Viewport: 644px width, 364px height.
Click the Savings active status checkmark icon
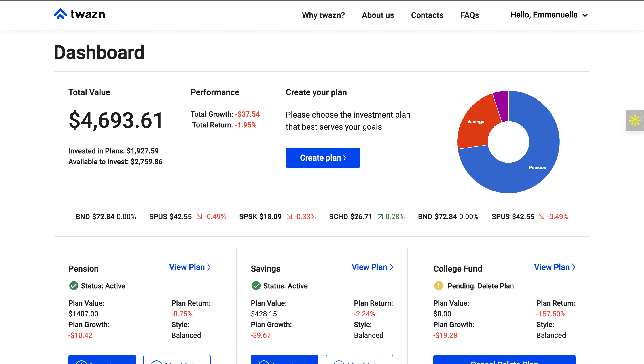[256, 286]
